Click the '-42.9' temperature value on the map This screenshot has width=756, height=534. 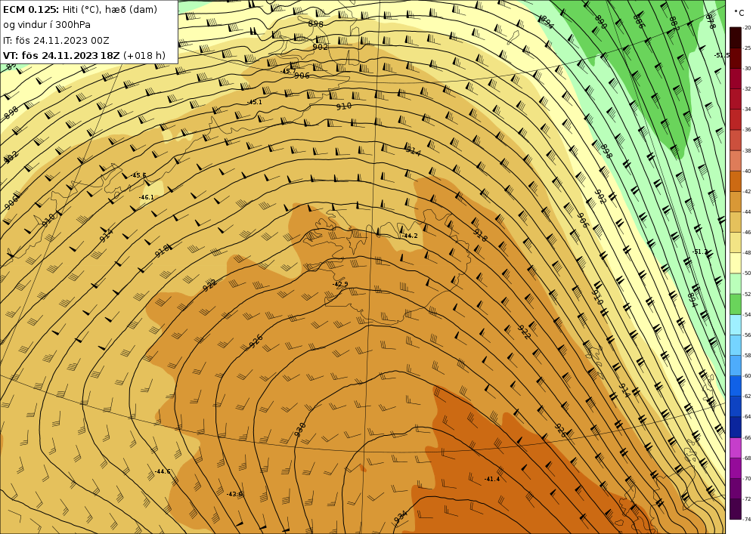[340, 284]
